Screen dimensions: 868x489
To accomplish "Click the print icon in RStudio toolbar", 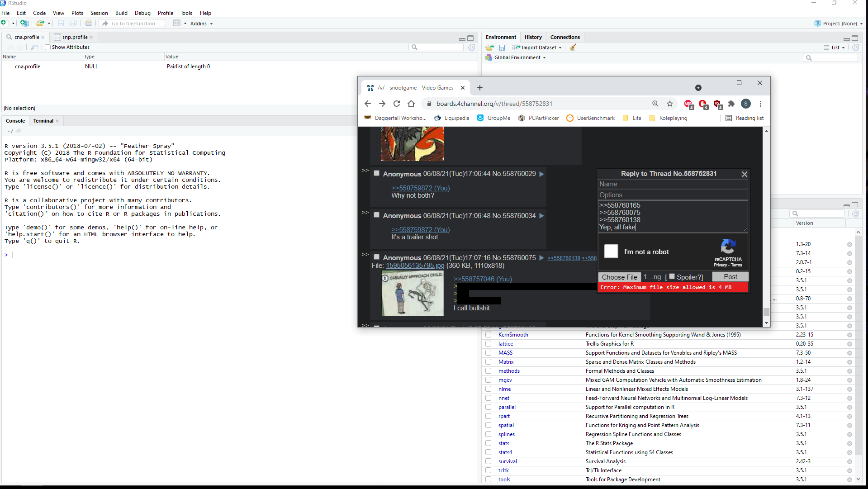I will click(89, 23).
